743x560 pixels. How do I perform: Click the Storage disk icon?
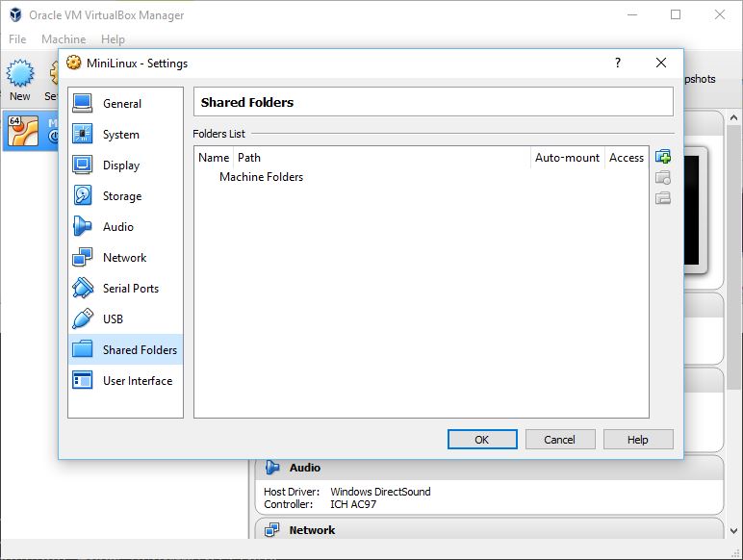click(x=83, y=195)
